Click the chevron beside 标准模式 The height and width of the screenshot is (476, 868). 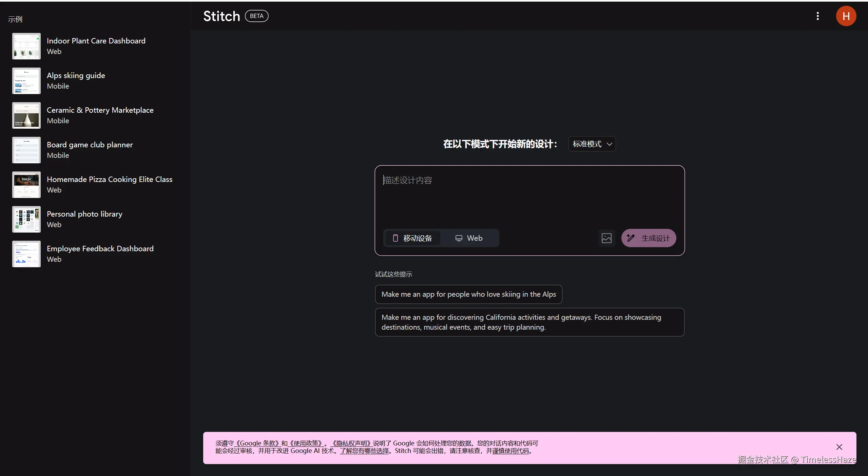click(610, 144)
